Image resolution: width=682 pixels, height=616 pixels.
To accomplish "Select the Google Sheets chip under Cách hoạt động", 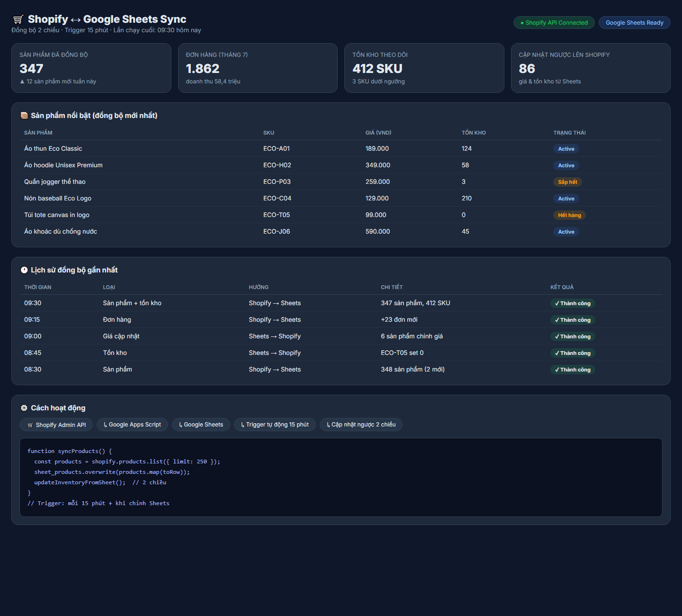I will pyautogui.click(x=201, y=425).
